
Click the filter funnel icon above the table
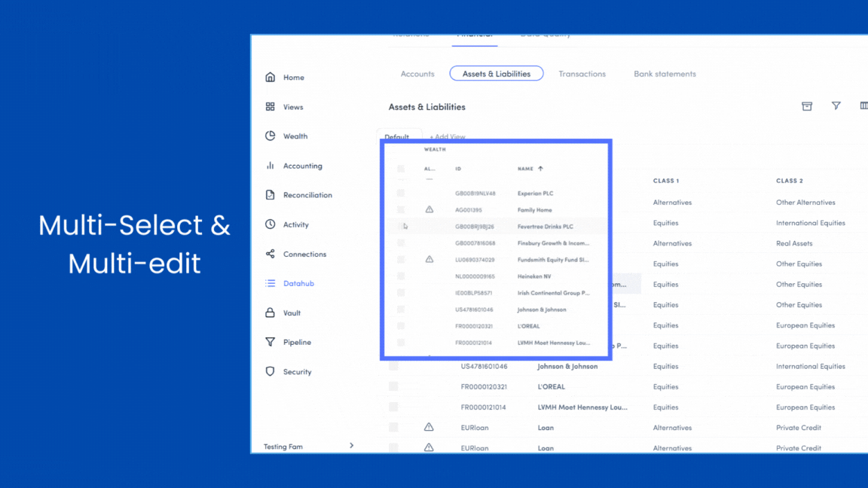(836, 106)
